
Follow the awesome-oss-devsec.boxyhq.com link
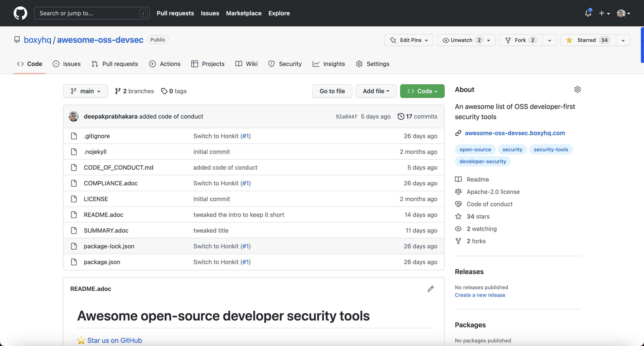[515, 133]
